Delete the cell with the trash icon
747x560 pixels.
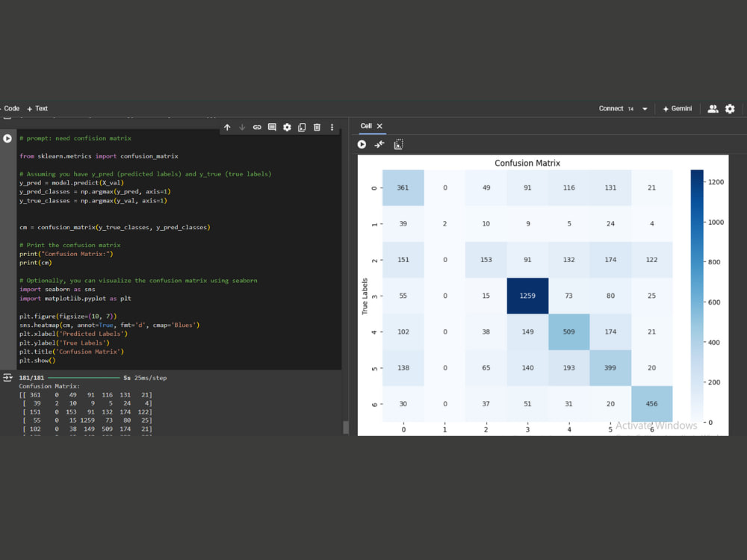point(317,127)
